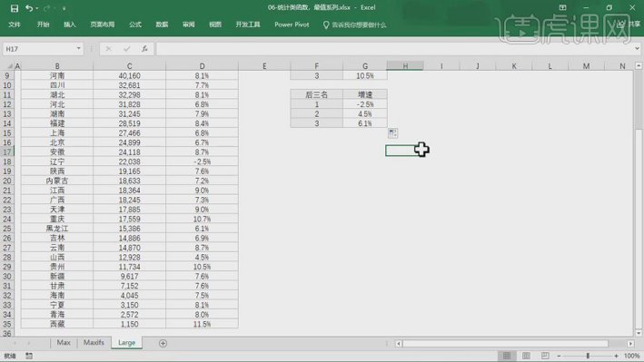Select cell G showing 4.5% in 后三名 table
Screen dimensions: 644x362
point(365,113)
